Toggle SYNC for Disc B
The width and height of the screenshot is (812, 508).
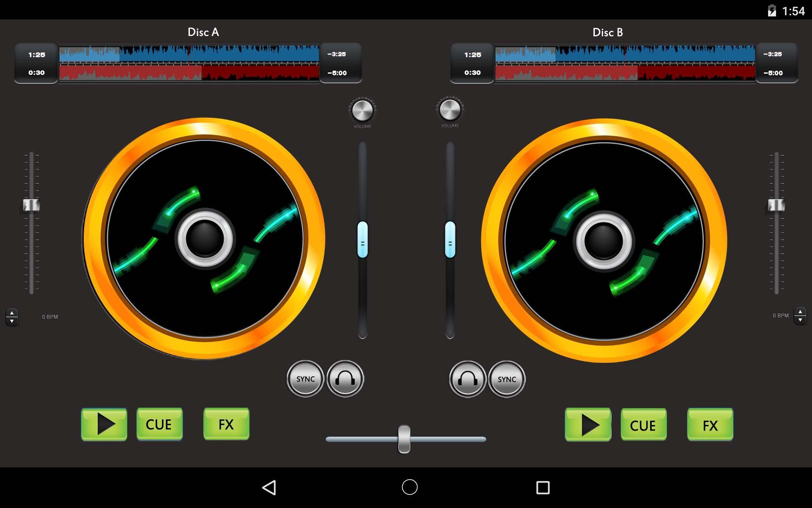pos(507,379)
